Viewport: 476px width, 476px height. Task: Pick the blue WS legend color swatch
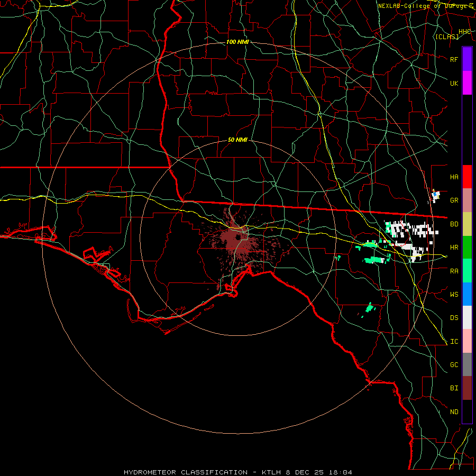point(467,294)
